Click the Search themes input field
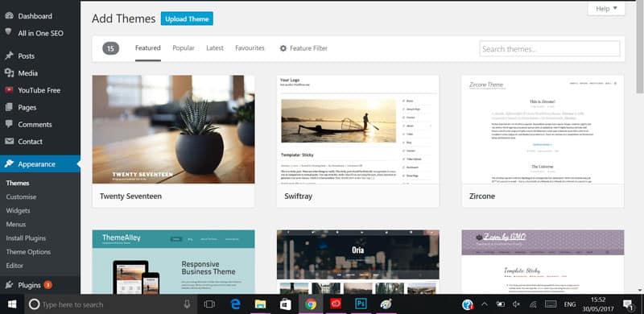 (x=550, y=48)
